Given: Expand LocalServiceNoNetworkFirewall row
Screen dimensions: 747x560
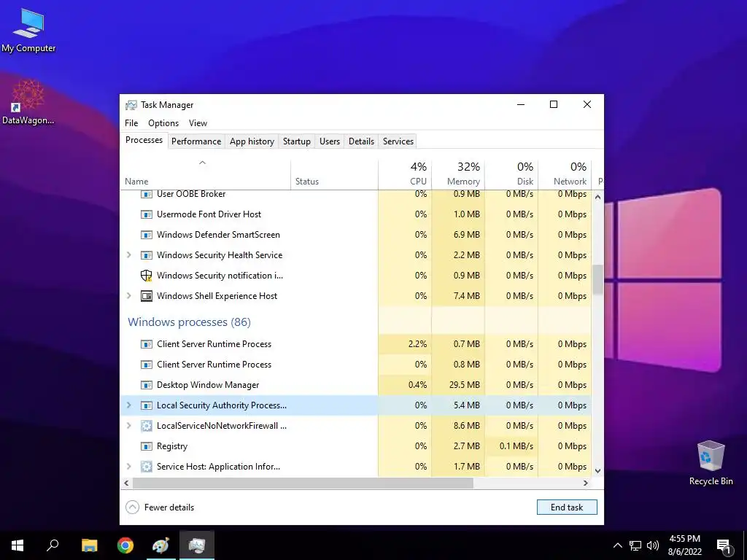Looking at the screenshot, I should [x=128, y=426].
